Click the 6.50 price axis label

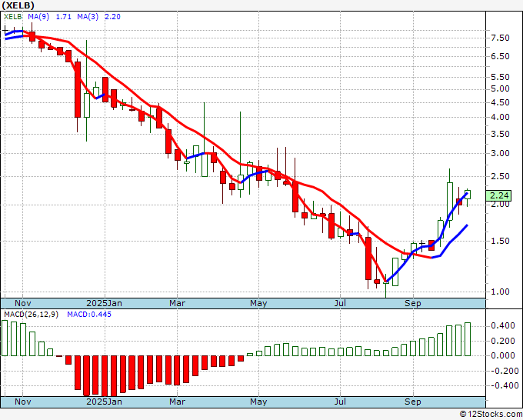[x=500, y=56]
